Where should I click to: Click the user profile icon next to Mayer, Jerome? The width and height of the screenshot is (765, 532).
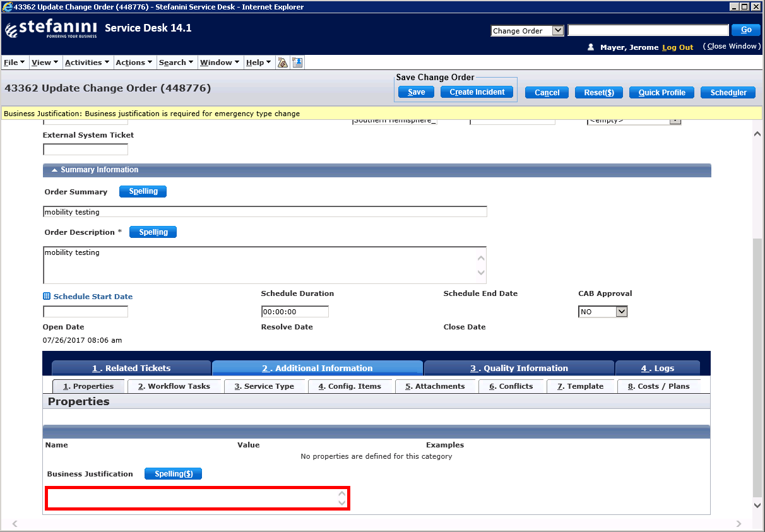(x=591, y=47)
